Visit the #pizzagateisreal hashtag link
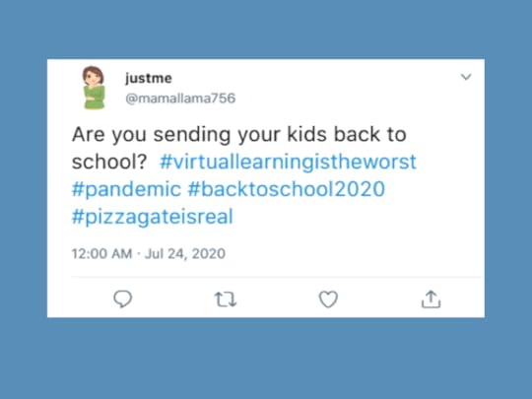The width and height of the screenshot is (532, 399). click(x=153, y=217)
